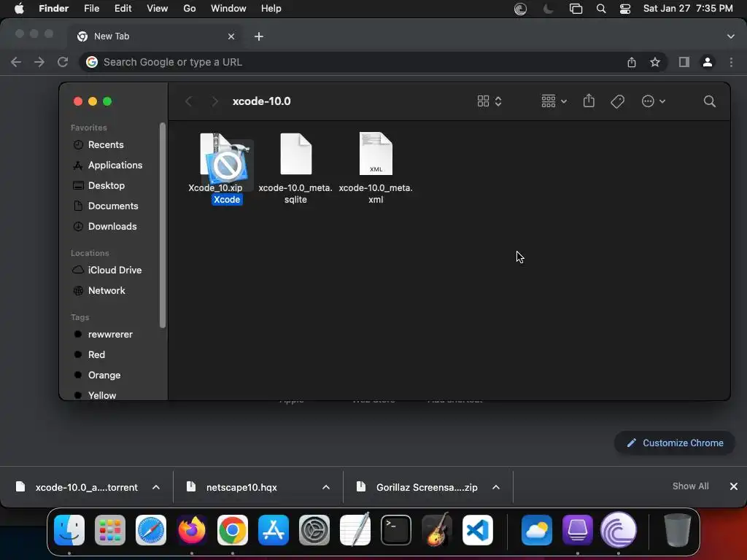Open GarageBand from the Dock
The width and height of the screenshot is (747, 560).
click(x=437, y=529)
